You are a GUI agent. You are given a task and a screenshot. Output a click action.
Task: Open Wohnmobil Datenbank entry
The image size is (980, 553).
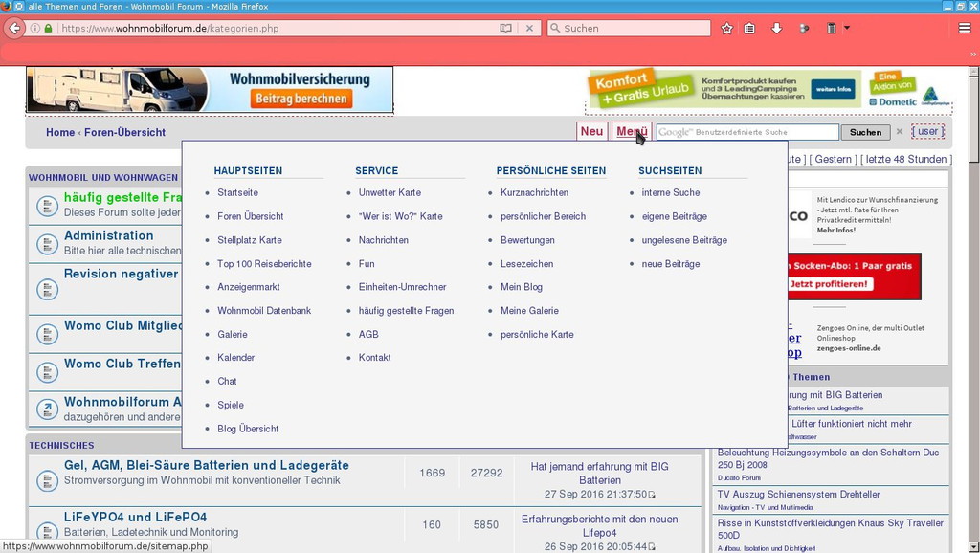pyautogui.click(x=264, y=311)
